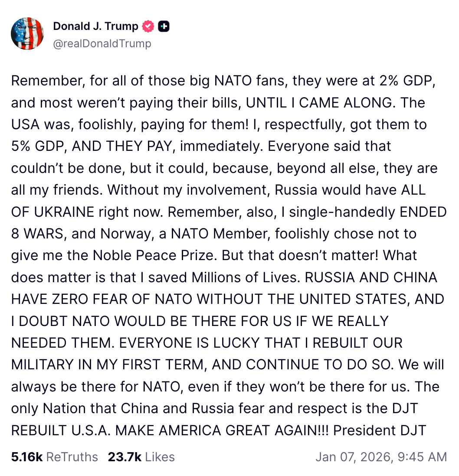
Task: Open Donald J. Trump's profile avatar
Action: [27, 34]
